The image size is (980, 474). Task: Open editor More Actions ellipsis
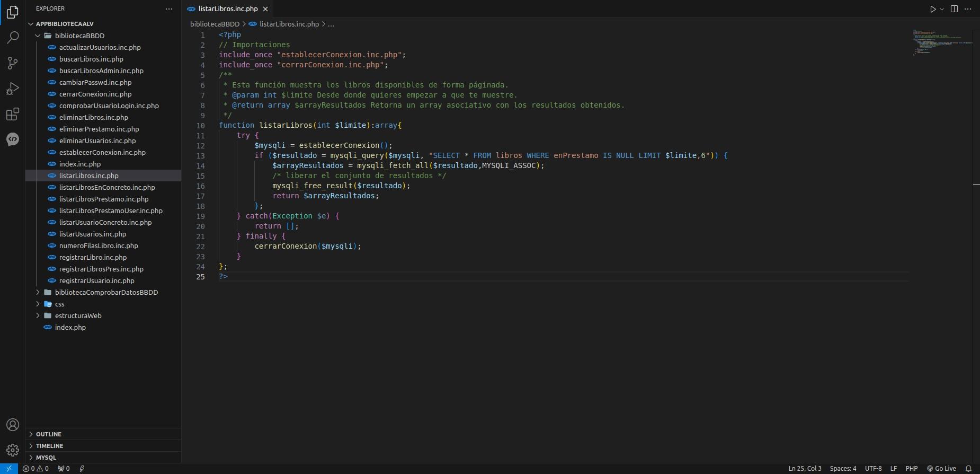pyautogui.click(x=968, y=9)
